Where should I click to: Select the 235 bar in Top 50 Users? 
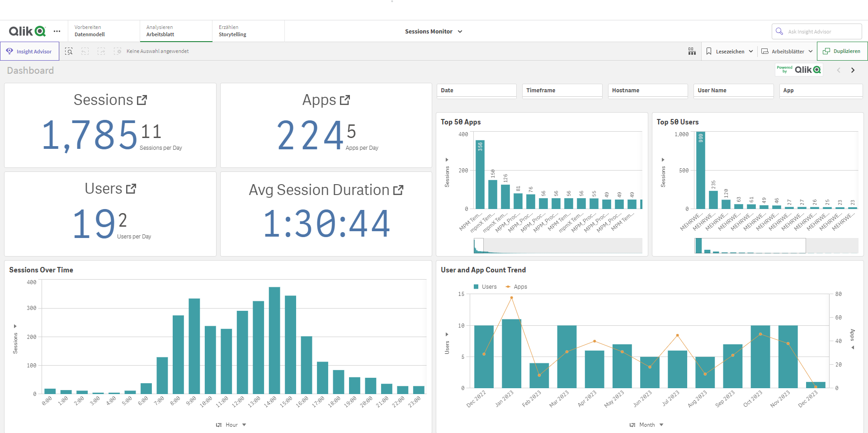coord(713,200)
